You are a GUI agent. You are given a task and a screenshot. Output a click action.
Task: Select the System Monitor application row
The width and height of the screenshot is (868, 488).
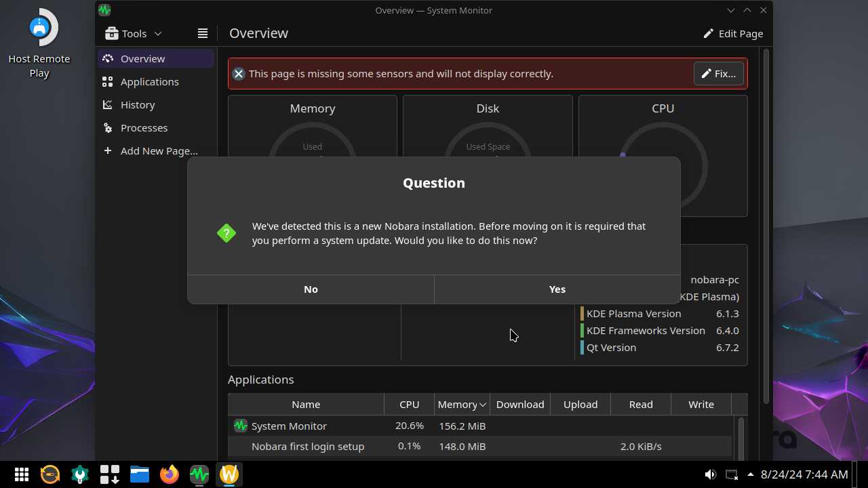pos(480,426)
